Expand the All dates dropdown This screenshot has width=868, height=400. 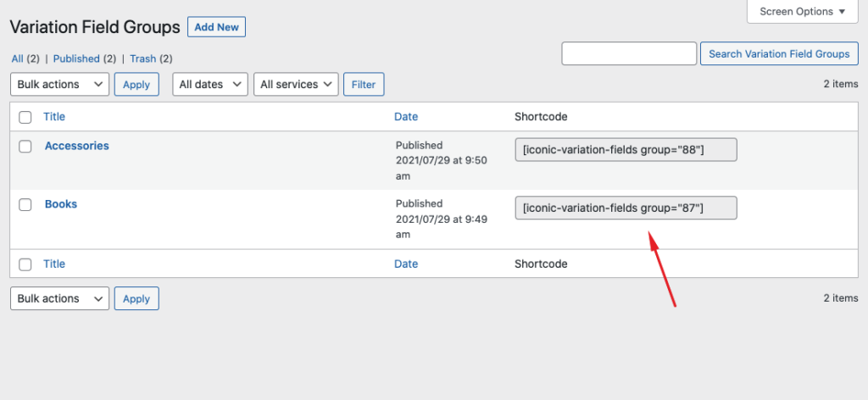point(210,85)
